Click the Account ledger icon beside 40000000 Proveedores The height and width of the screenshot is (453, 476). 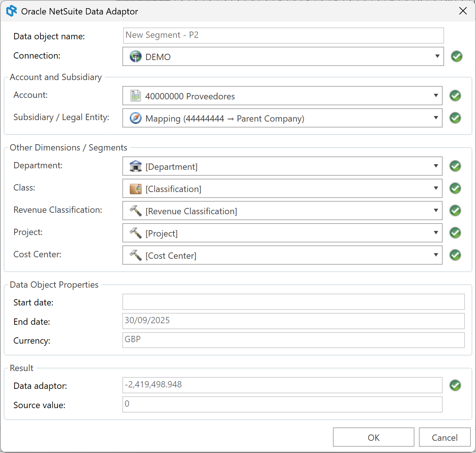136,96
